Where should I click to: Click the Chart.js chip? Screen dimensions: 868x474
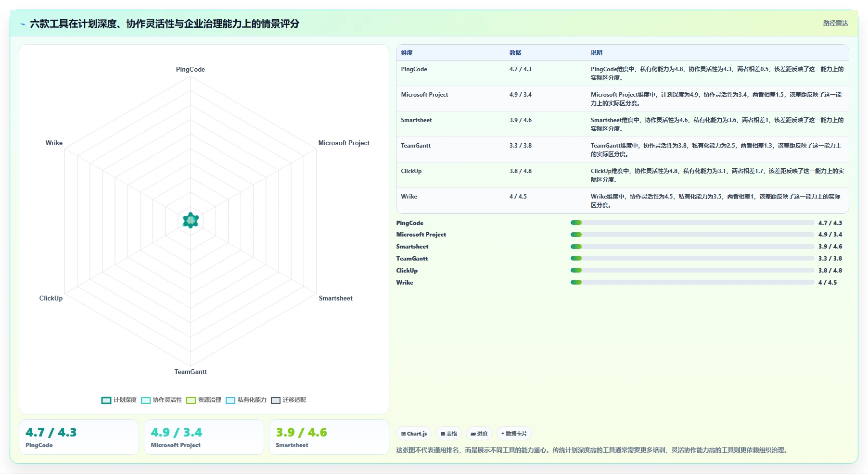tap(414, 434)
